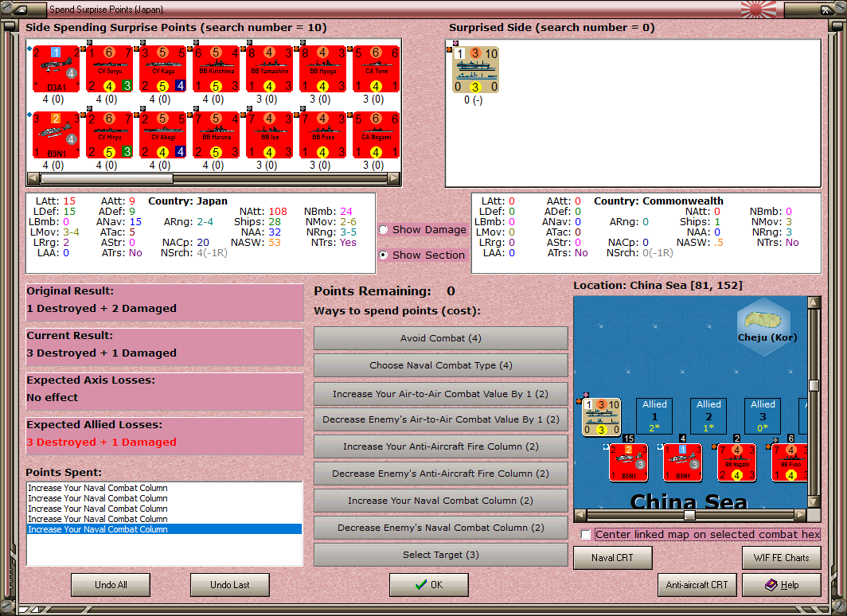Click Decrease Enemy's Air-to-Air Combat Value button
The height and width of the screenshot is (616, 847).
[441, 419]
